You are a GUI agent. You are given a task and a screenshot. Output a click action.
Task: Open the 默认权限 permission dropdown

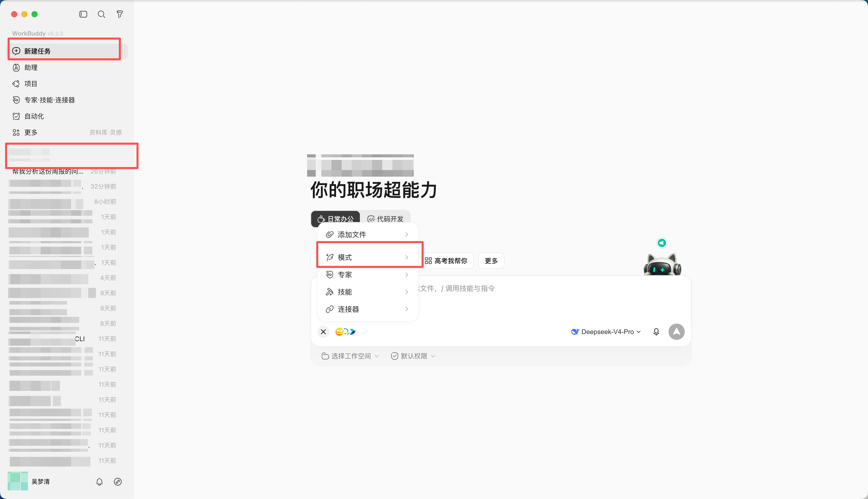click(413, 356)
